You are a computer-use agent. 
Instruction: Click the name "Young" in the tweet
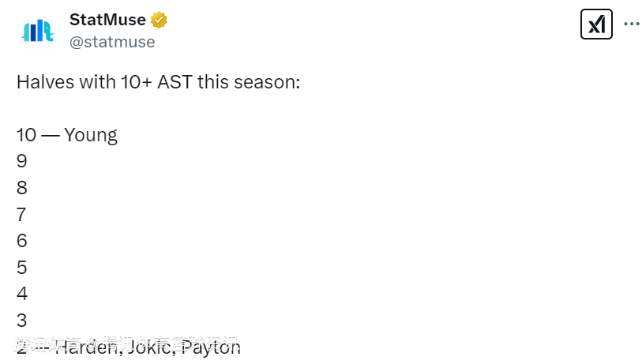coord(91,135)
